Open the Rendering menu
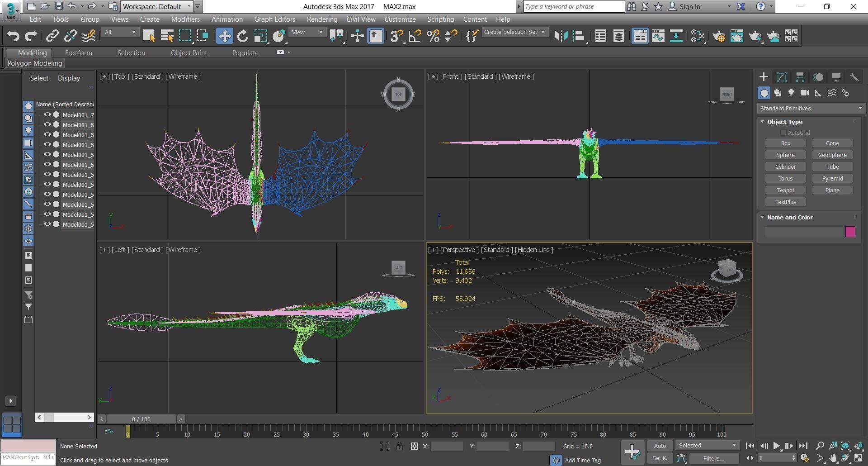This screenshot has width=868, height=466. click(322, 19)
